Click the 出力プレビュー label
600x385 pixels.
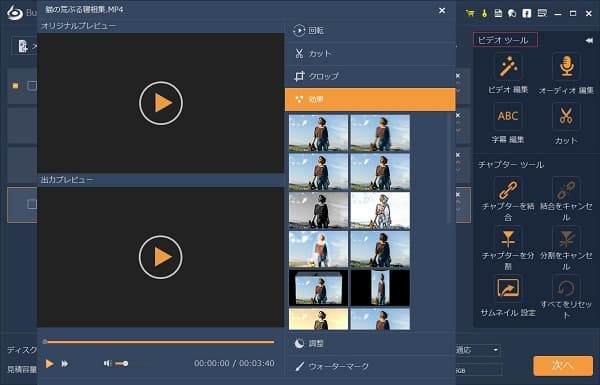click(67, 179)
